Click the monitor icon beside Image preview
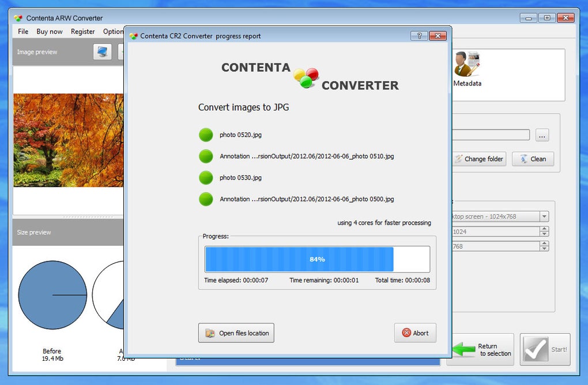Image resolution: width=588 pixels, height=385 pixels. click(x=103, y=52)
